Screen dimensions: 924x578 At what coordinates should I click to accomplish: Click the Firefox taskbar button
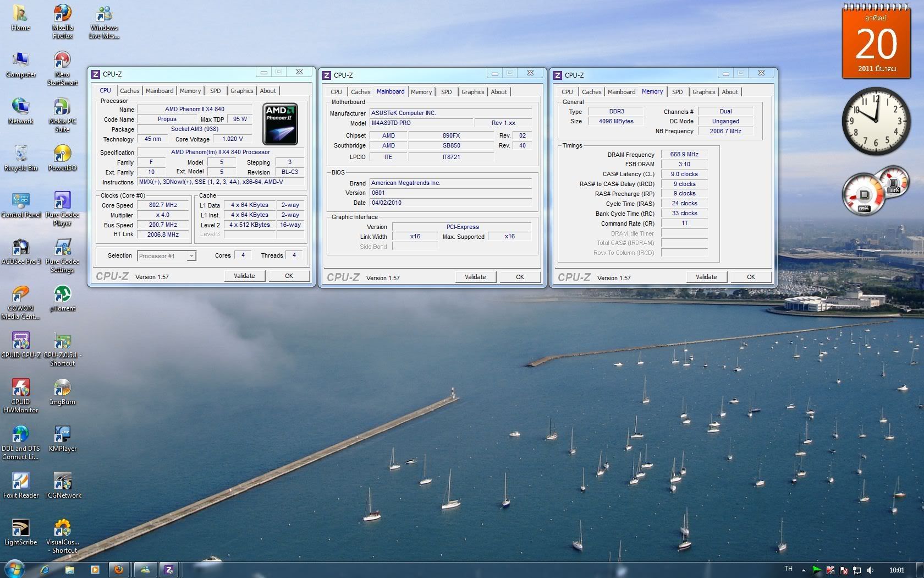tap(118, 570)
